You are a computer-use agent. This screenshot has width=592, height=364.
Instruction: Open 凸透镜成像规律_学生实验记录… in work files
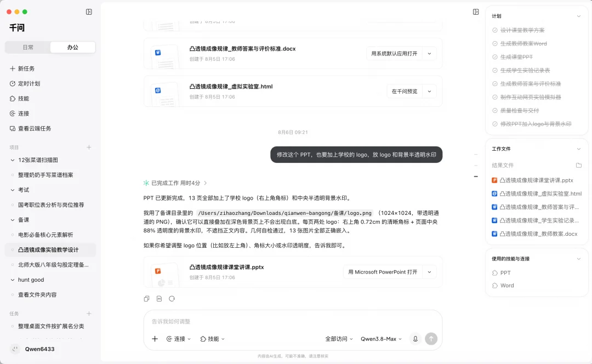click(x=536, y=220)
